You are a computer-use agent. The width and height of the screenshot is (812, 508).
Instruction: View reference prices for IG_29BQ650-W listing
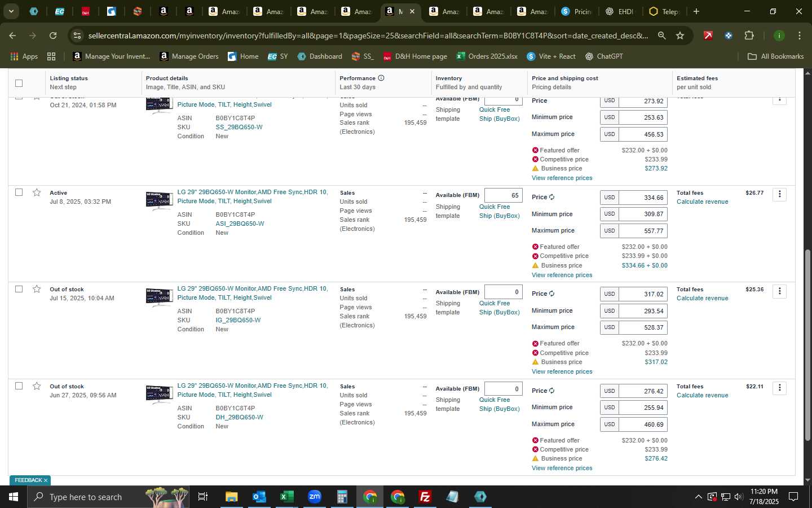point(562,371)
